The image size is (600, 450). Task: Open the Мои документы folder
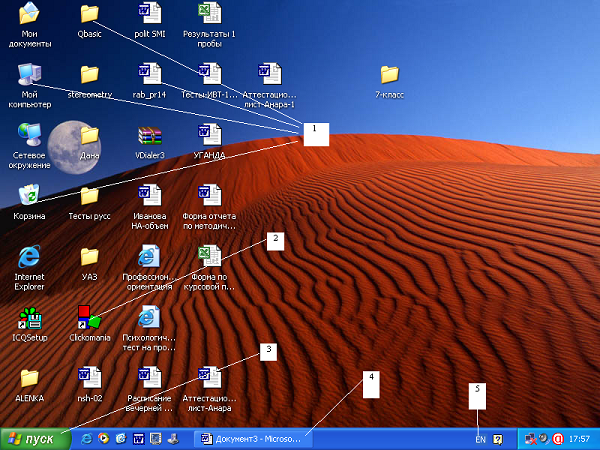29,14
